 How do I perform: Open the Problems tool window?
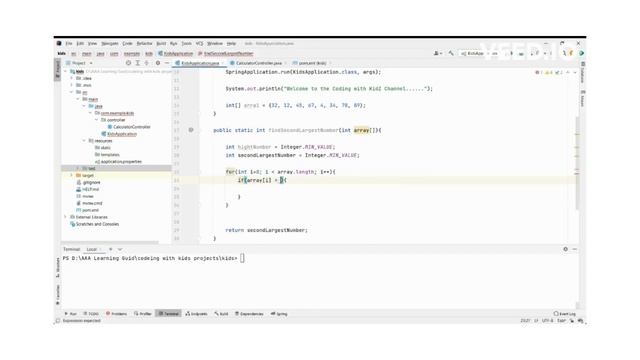(116, 314)
